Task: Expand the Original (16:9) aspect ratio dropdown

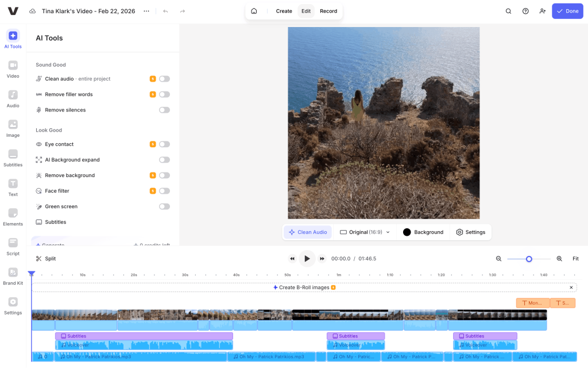Action: pos(365,232)
